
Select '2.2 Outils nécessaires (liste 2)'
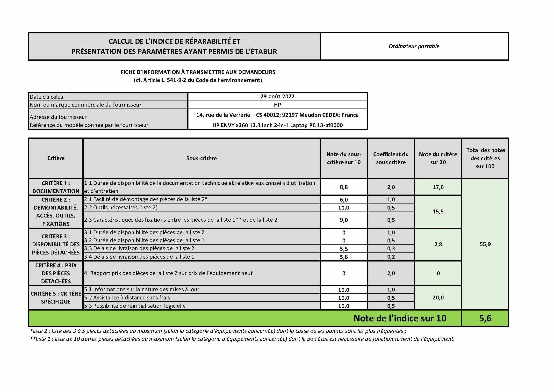[x=121, y=207]
